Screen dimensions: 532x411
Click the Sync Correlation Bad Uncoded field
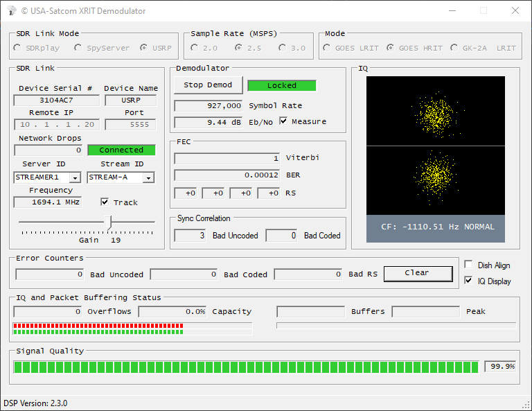tap(190, 236)
